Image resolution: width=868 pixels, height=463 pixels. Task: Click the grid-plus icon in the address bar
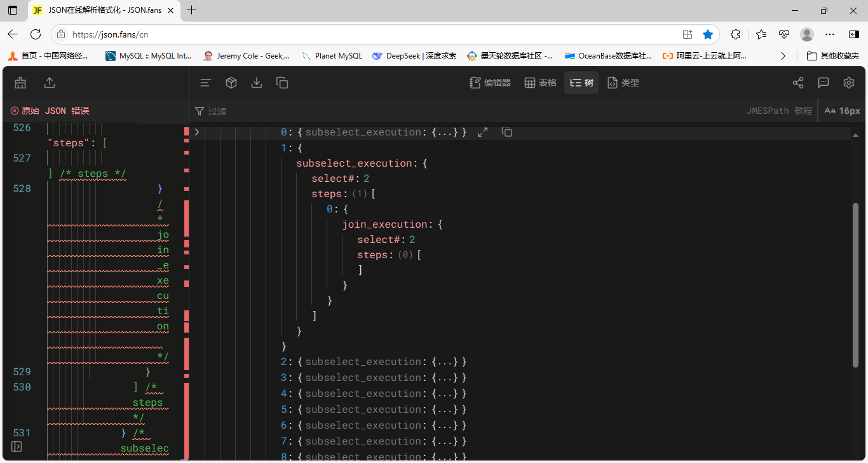688,34
